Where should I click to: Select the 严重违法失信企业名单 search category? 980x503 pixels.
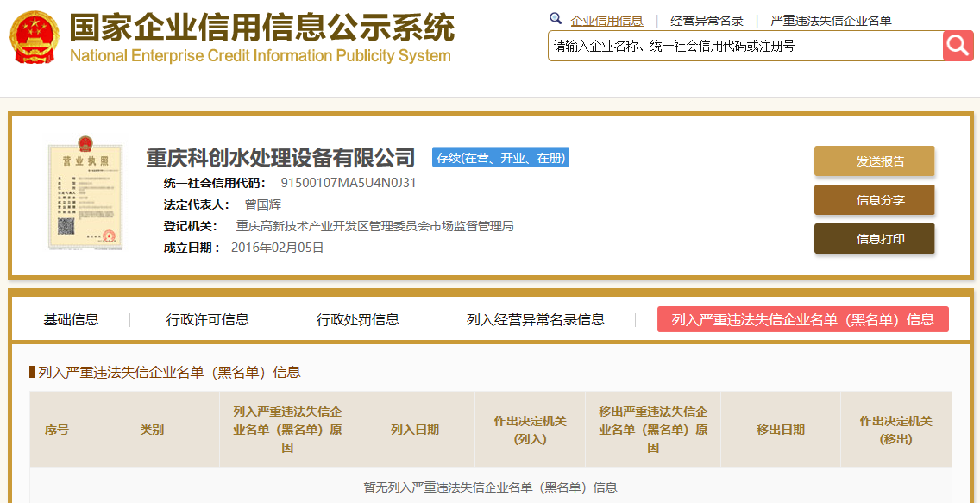[x=831, y=21]
